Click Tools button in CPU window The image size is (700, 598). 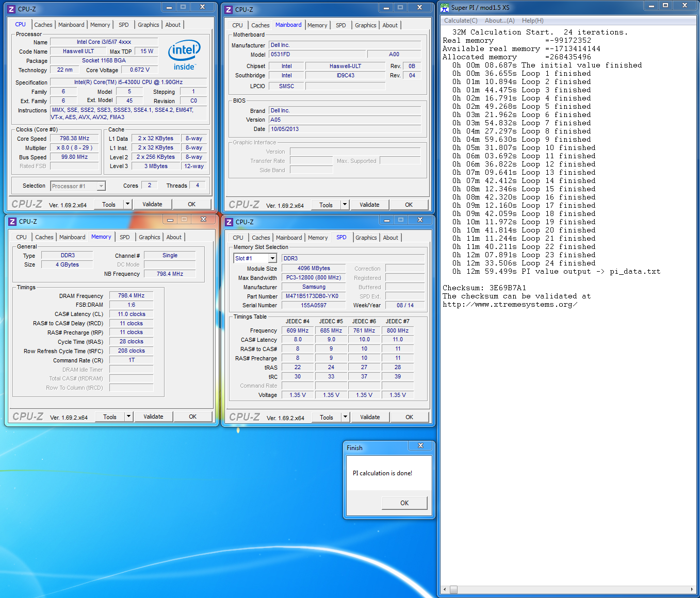pos(109,204)
